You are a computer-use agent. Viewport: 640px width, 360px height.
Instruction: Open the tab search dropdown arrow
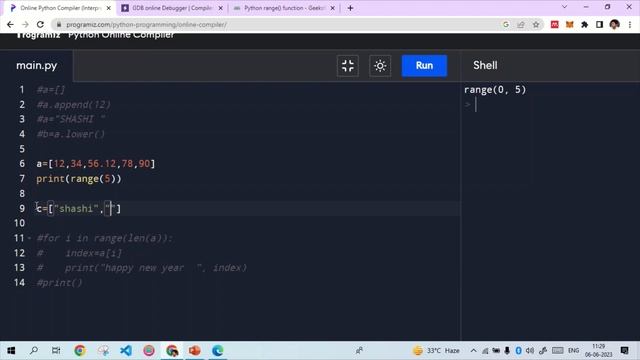564,7
